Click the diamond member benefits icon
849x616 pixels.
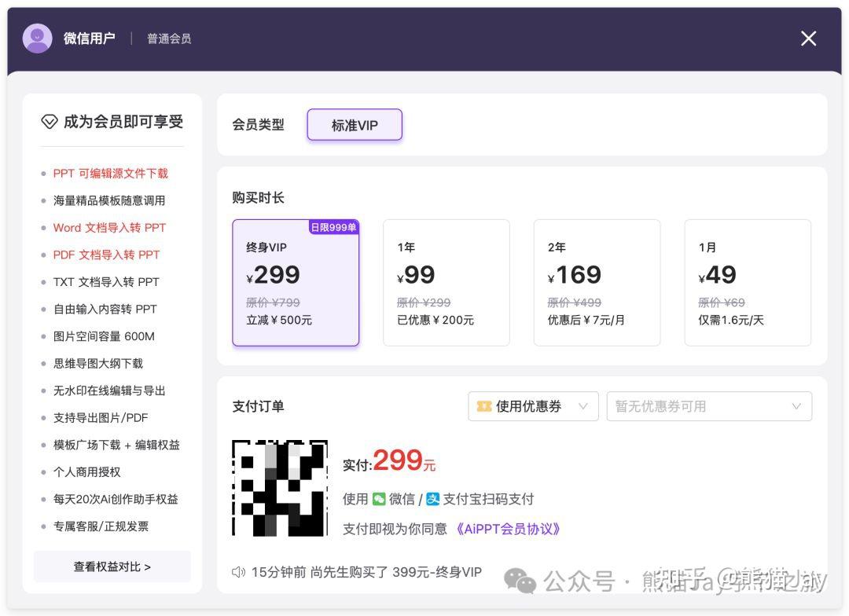(50, 122)
